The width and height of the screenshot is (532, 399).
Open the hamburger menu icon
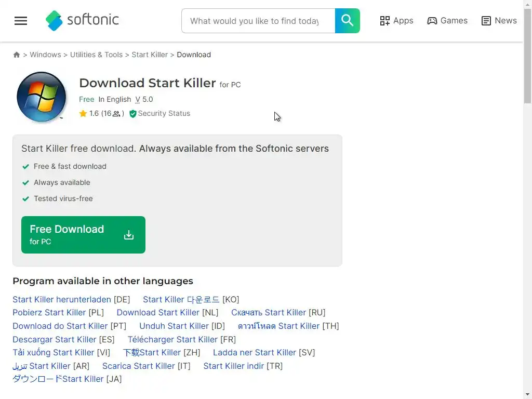21,21
